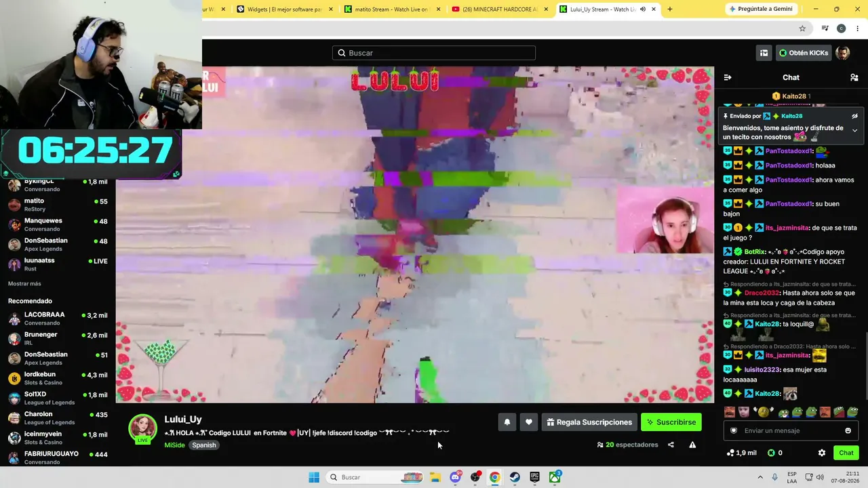Screen dimensions: 868x488
Task: Click the Regala Suscripciones button
Action: 589,422
